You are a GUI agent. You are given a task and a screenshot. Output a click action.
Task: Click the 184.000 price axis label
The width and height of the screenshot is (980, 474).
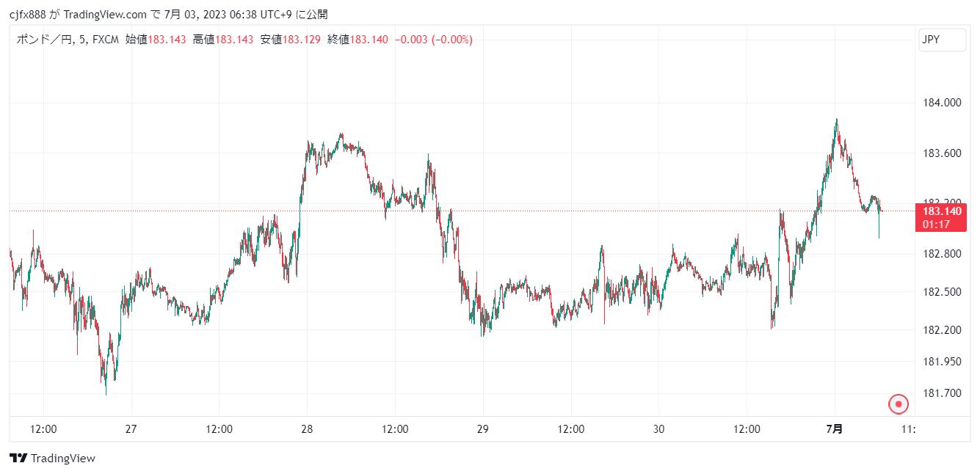[942, 103]
